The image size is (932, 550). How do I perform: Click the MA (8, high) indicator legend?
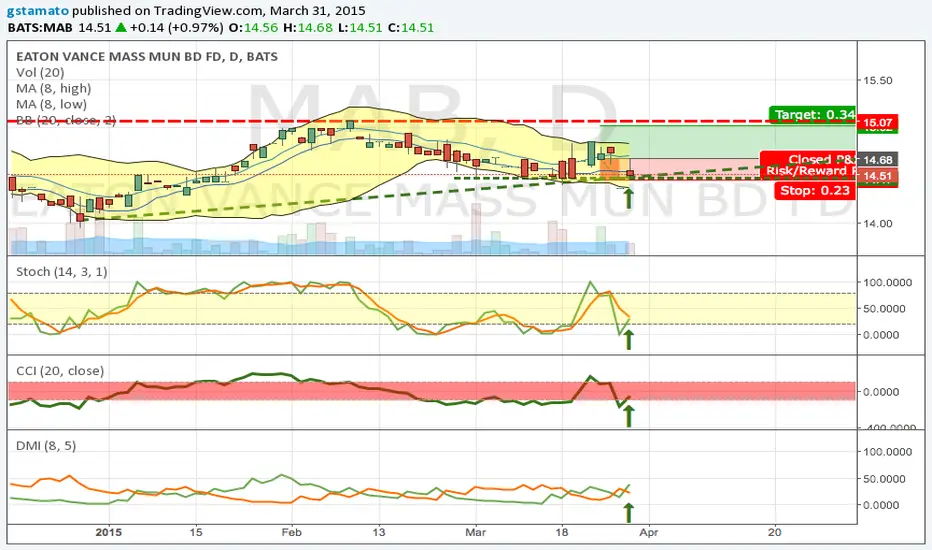[53, 89]
